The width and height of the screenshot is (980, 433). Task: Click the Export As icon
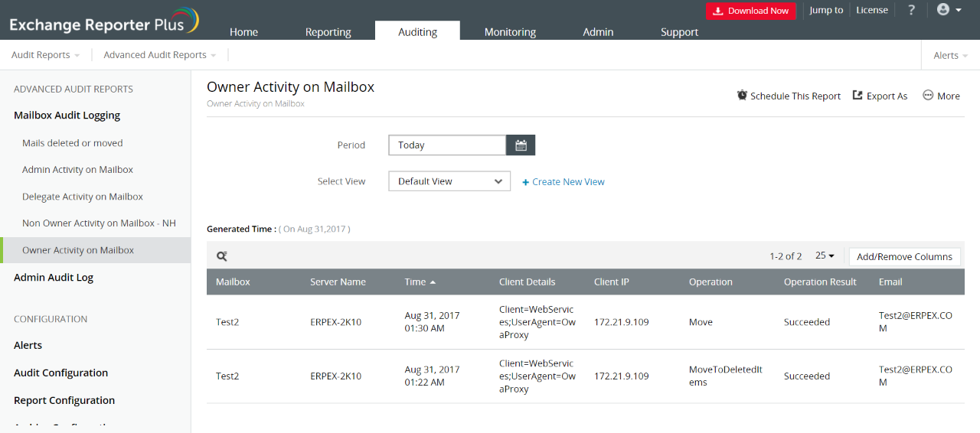(x=857, y=96)
